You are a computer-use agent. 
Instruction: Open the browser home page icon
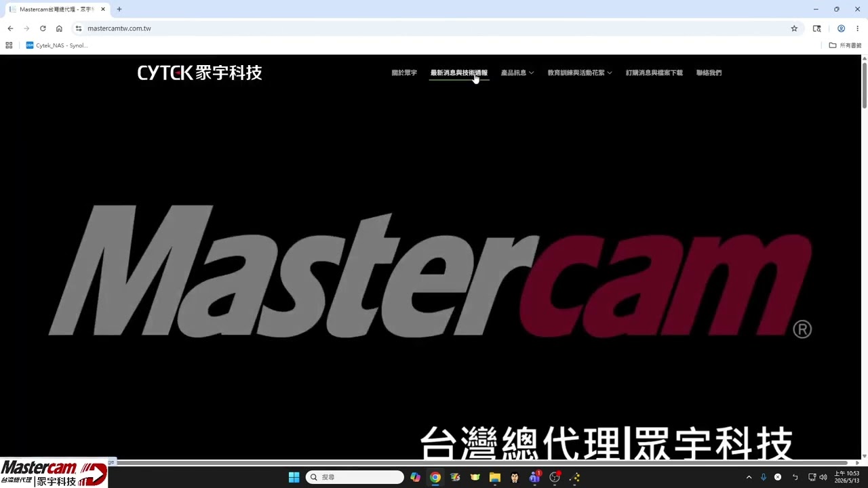59,28
